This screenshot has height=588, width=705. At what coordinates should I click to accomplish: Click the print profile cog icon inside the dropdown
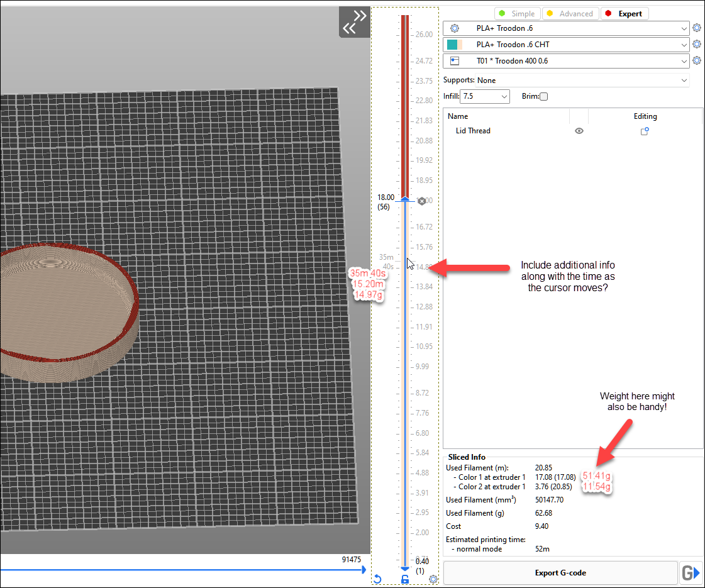tap(454, 28)
